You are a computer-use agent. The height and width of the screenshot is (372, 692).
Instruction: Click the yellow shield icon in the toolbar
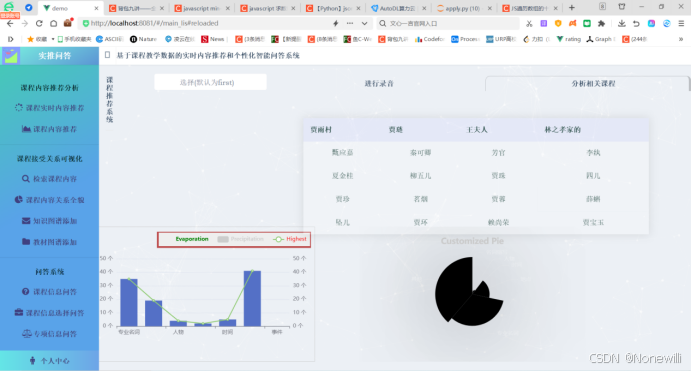pyautogui.click(x=558, y=23)
